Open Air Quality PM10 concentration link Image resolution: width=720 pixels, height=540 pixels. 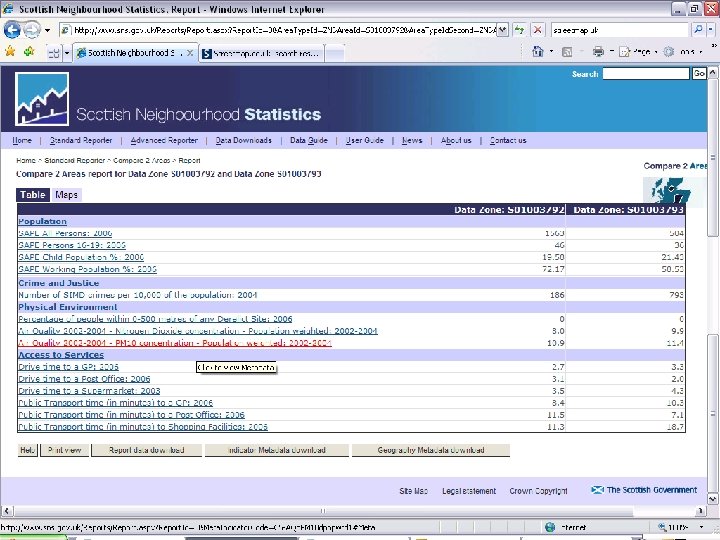point(175,343)
